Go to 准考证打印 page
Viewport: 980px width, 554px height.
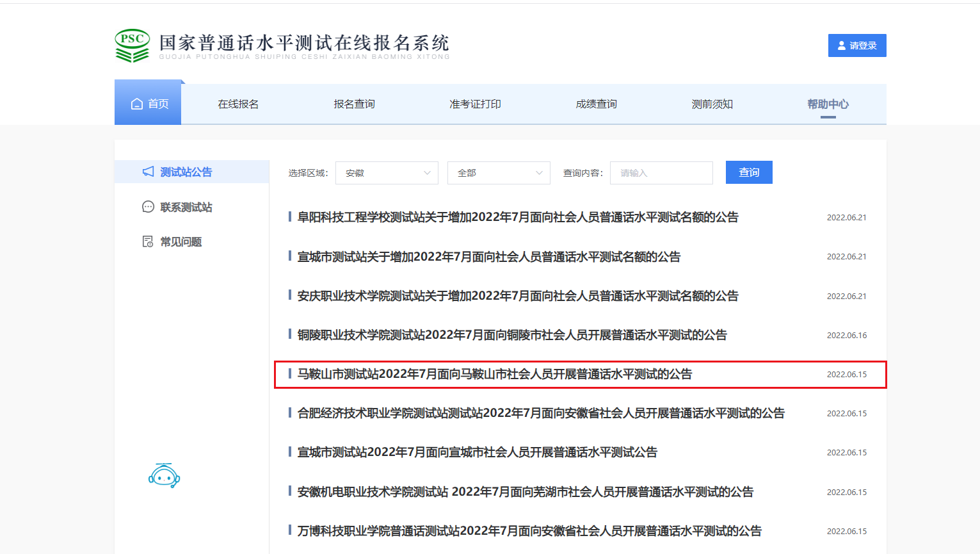475,104
